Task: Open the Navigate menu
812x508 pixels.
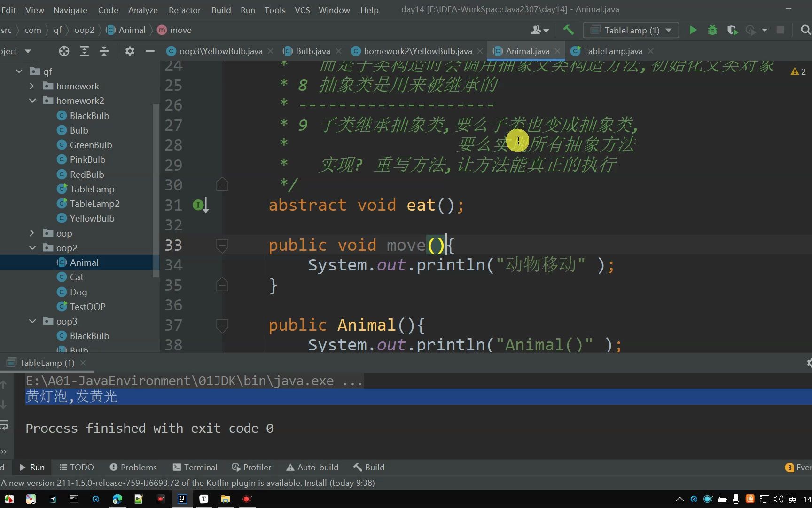Action: (x=70, y=10)
